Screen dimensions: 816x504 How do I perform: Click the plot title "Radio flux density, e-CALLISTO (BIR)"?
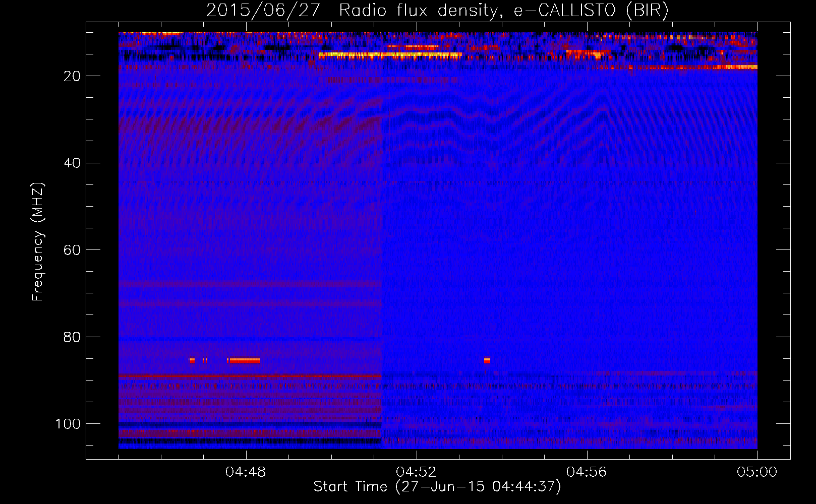tap(504, 11)
